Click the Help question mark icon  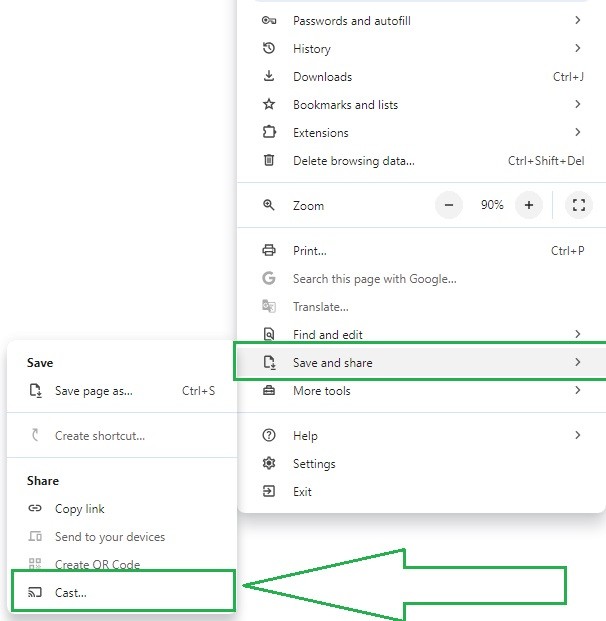tap(269, 435)
